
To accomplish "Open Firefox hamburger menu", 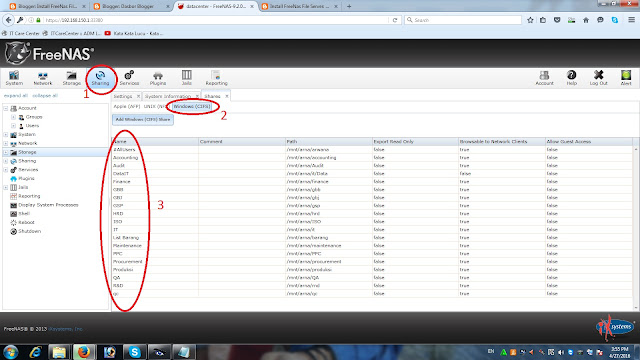I will coord(631,20).
